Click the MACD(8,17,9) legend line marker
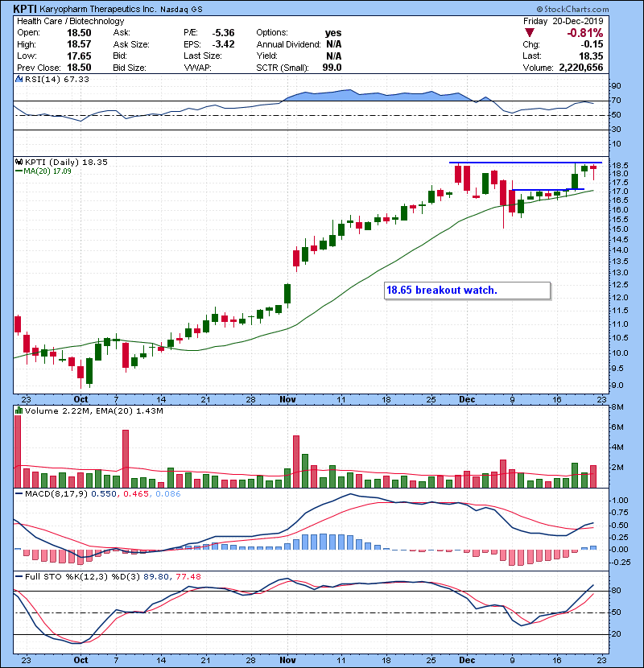 (19, 494)
